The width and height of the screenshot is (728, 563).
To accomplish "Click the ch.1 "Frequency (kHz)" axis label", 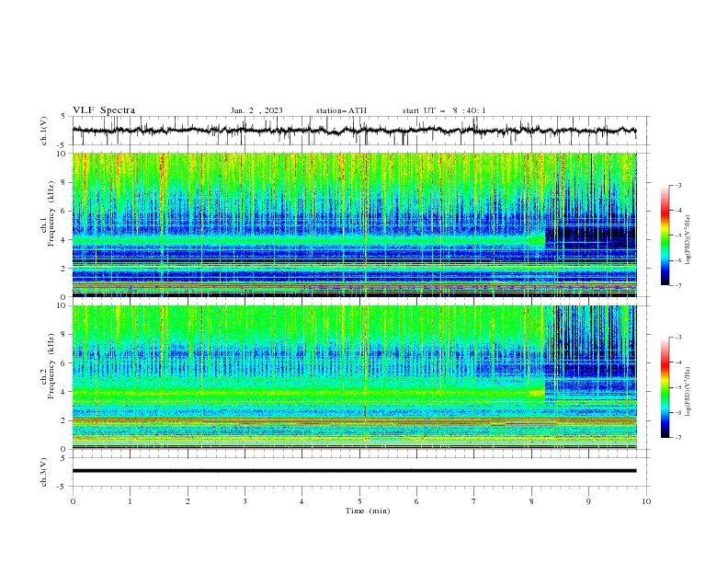I will point(51,214).
